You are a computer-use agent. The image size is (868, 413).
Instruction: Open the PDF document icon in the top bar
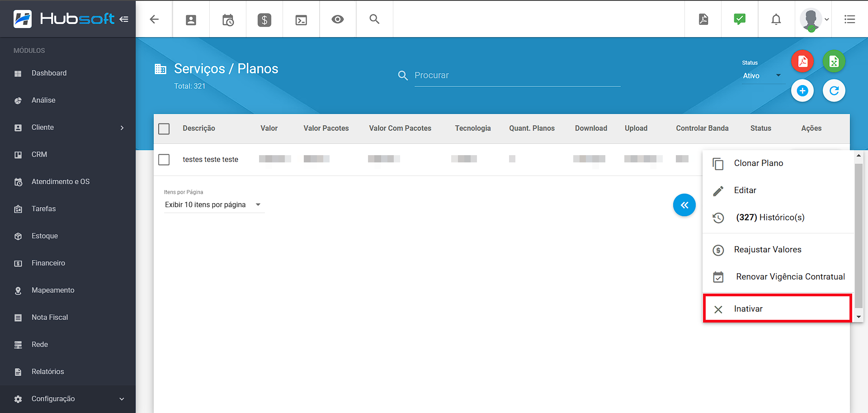703,19
